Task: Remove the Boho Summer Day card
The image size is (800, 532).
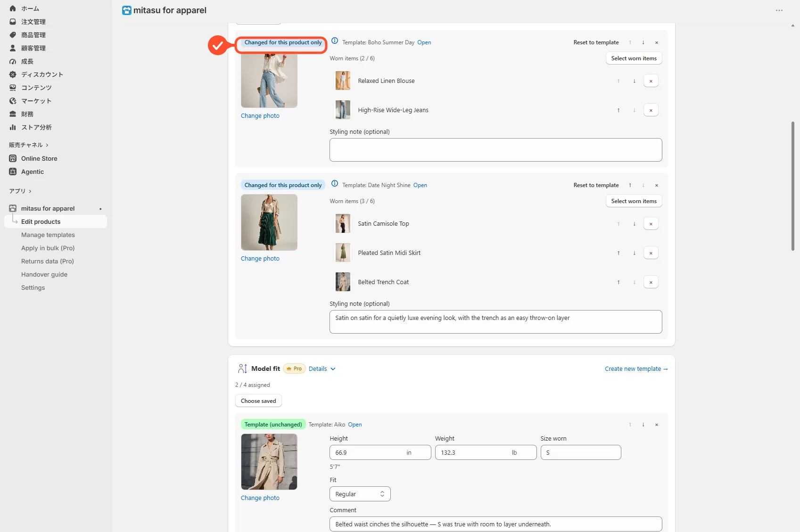Action: 657,42
